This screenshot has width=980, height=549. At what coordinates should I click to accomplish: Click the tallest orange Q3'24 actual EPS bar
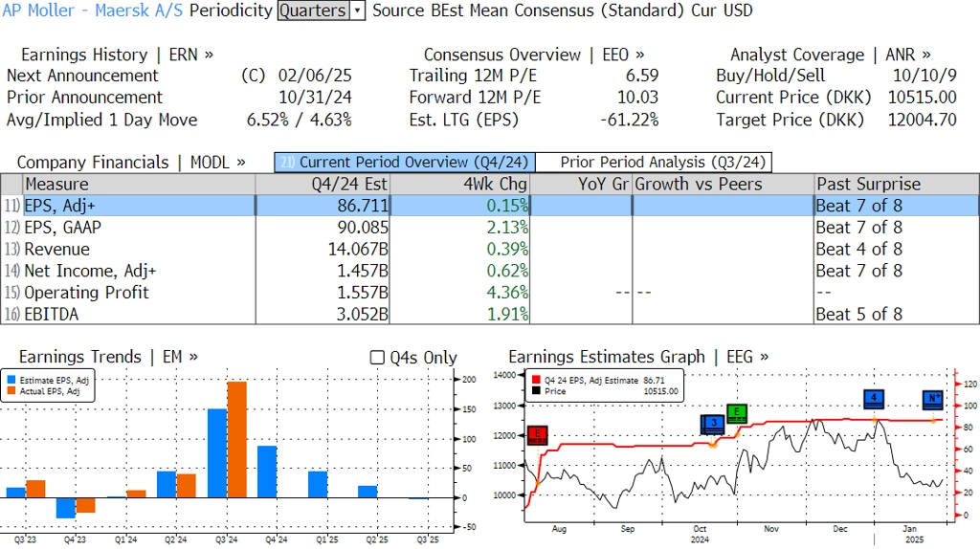(x=237, y=440)
